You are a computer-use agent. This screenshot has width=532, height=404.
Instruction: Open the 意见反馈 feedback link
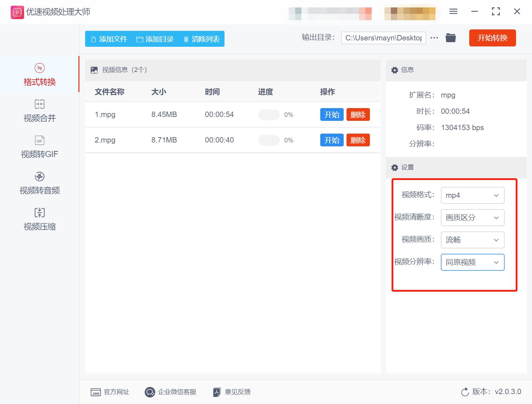click(x=231, y=392)
